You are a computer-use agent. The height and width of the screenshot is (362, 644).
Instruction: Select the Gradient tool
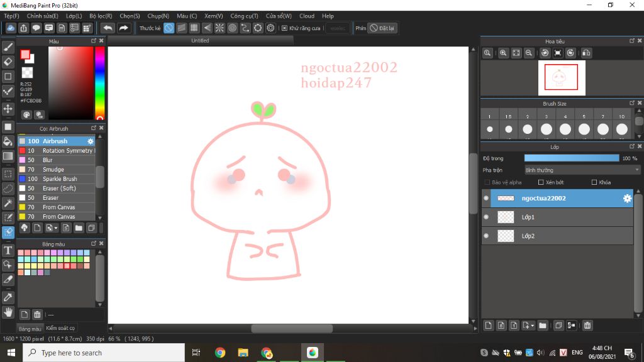pos(8,156)
